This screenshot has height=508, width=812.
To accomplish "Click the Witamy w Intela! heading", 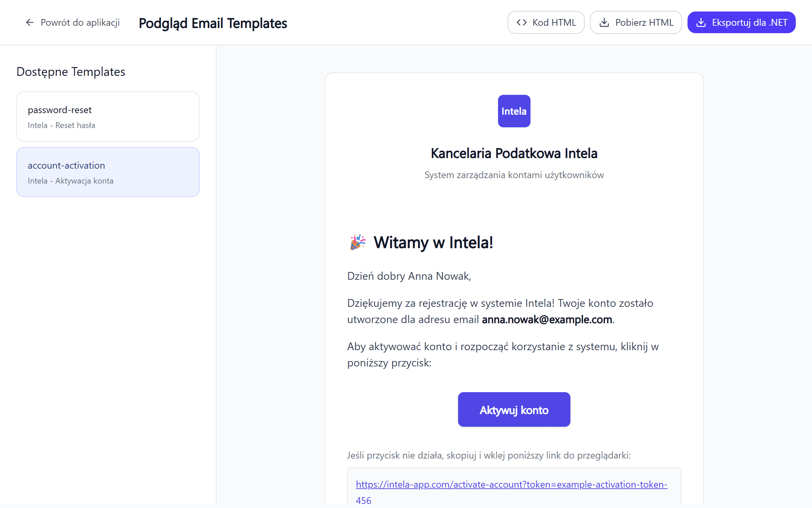I will pos(433,242).
